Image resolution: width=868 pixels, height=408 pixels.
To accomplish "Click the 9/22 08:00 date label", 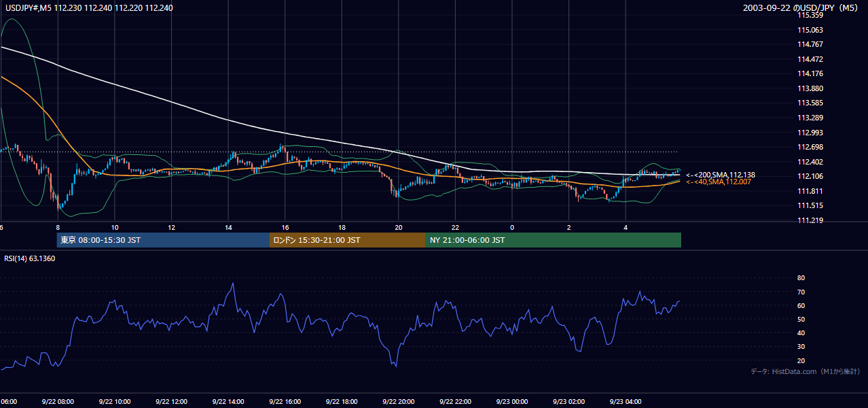I will [x=58, y=401].
